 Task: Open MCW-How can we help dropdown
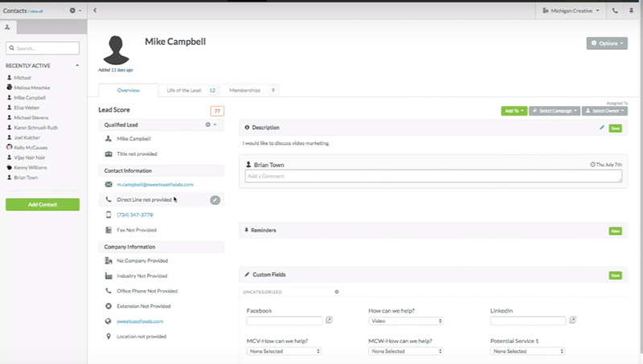coord(406,351)
